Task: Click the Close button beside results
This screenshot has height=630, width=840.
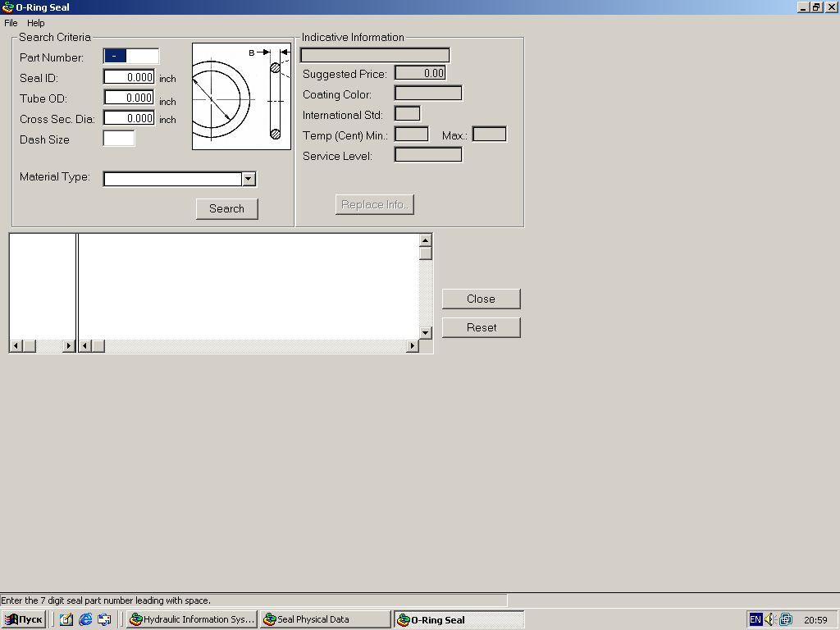Action: click(482, 299)
